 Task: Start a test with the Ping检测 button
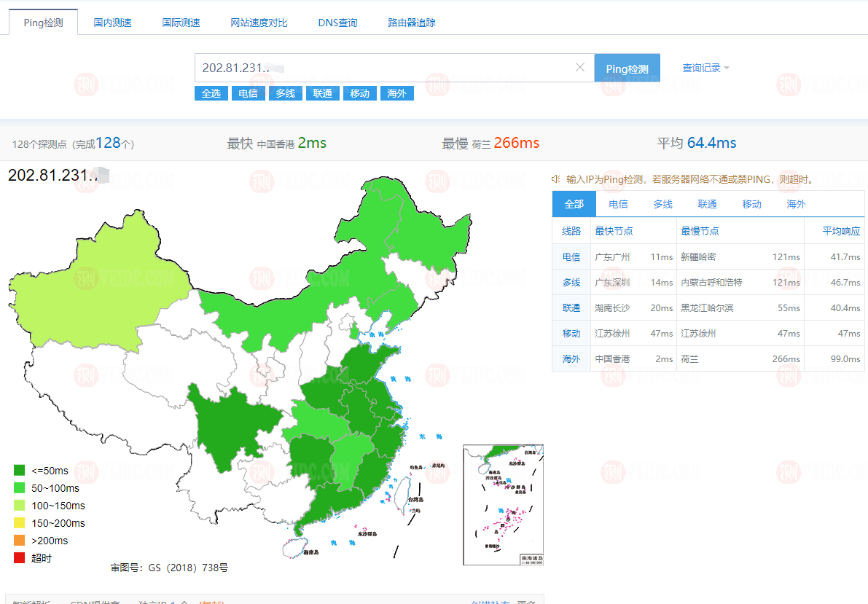pos(627,66)
